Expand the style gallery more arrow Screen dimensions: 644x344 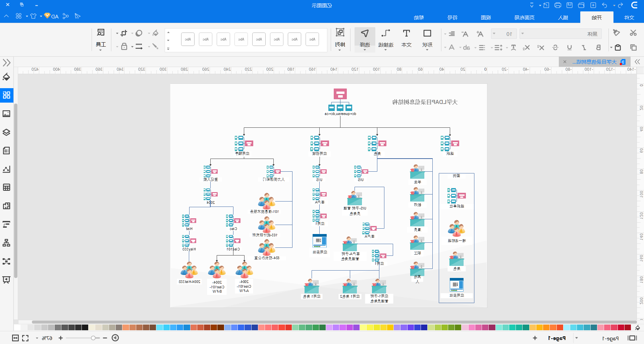[x=168, y=49]
